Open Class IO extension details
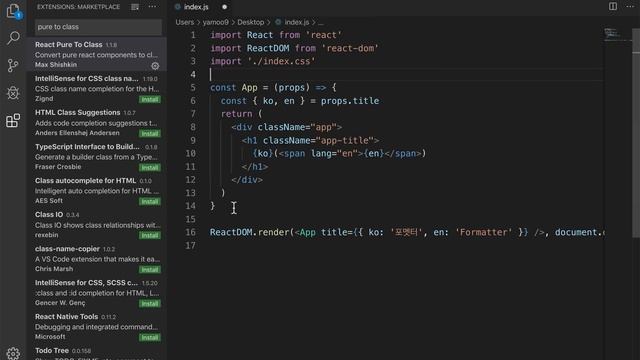The height and width of the screenshot is (360, 640). click(97, 224)
